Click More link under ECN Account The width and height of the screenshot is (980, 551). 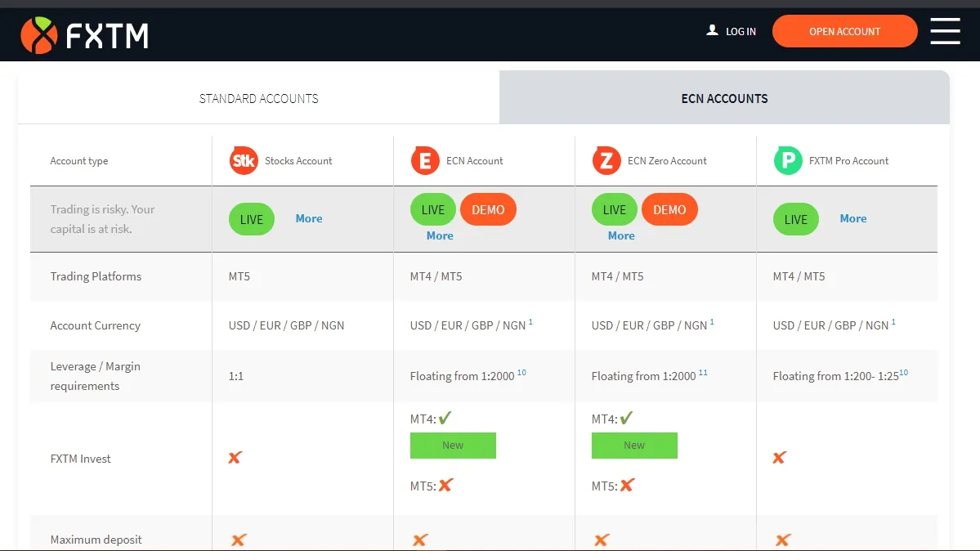pos(440,235)
